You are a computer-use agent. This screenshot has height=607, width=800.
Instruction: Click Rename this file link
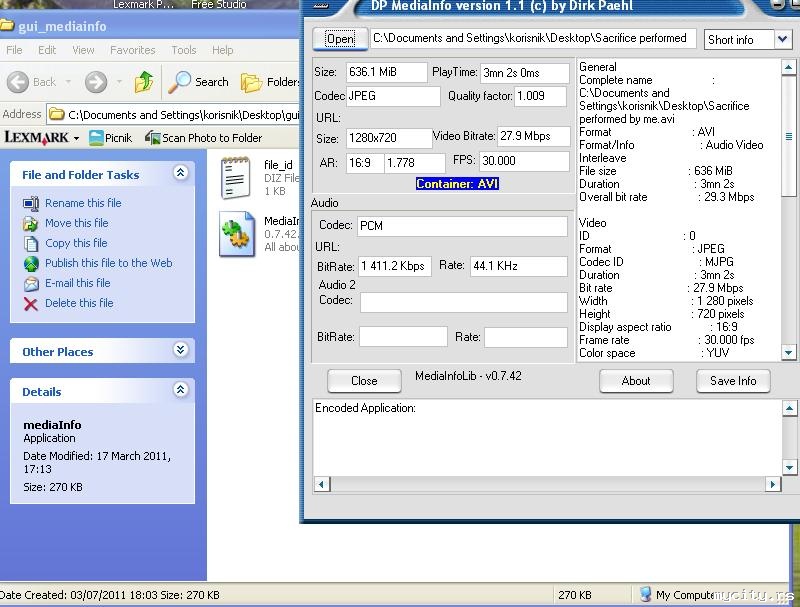pos(83,203)
